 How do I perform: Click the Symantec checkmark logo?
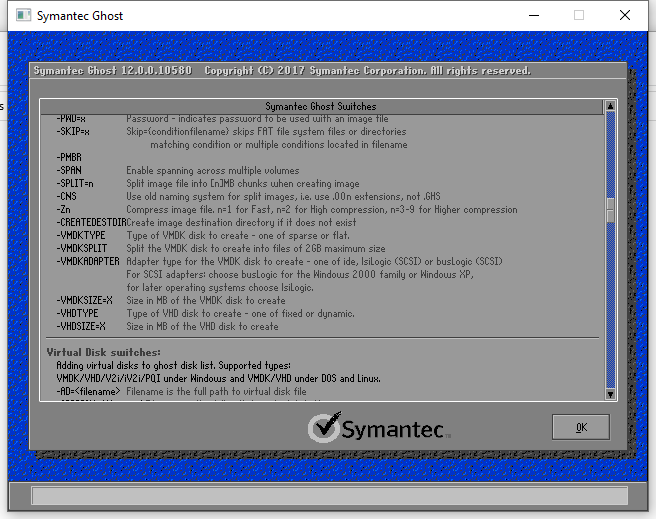[324, 427]
